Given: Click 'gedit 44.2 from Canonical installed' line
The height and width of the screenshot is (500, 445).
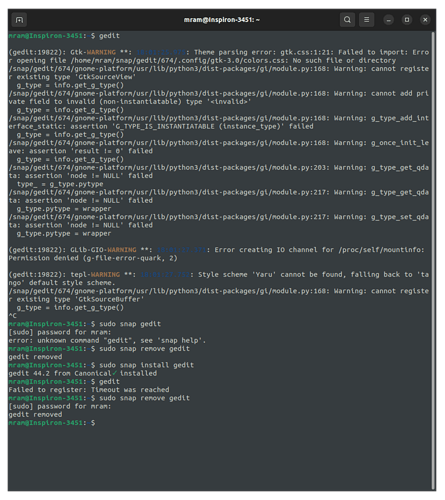Looking at the screenshot, I should pos(83,373).
